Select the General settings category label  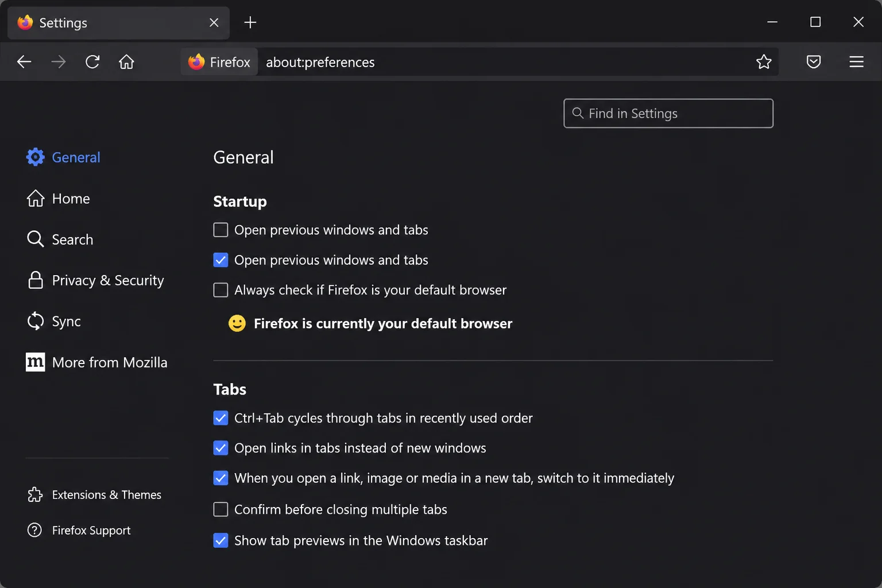76,157
